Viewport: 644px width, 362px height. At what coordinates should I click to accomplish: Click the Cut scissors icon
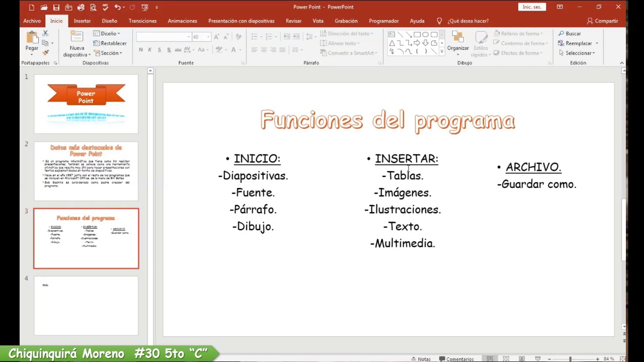click(45, 34)
